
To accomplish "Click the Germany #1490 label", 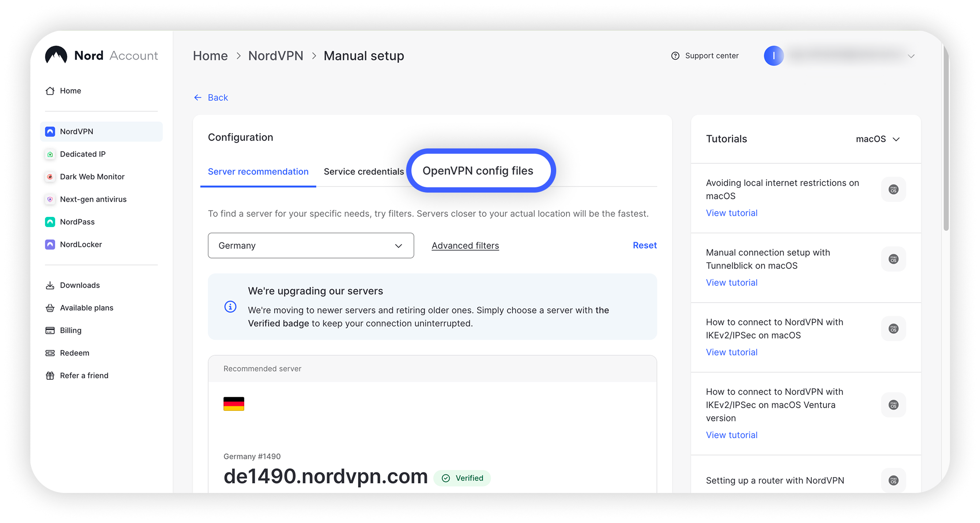I will 252,456.
